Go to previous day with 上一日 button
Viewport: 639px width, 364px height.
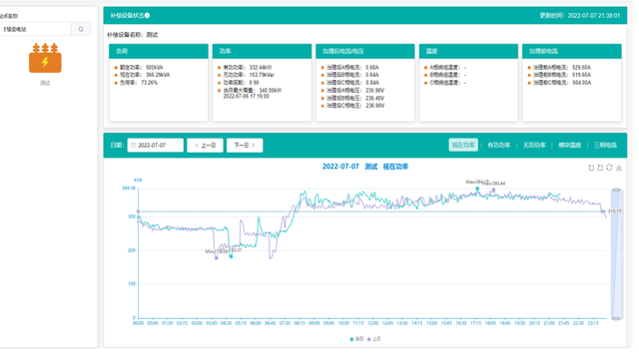point(205,146)
